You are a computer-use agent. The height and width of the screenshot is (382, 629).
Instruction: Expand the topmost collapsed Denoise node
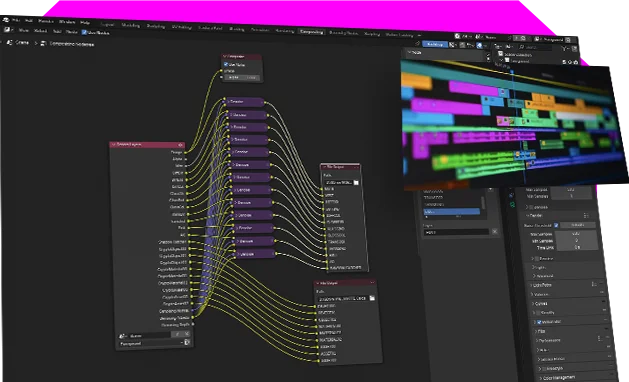pyautogui.click(x=228, y=102)
